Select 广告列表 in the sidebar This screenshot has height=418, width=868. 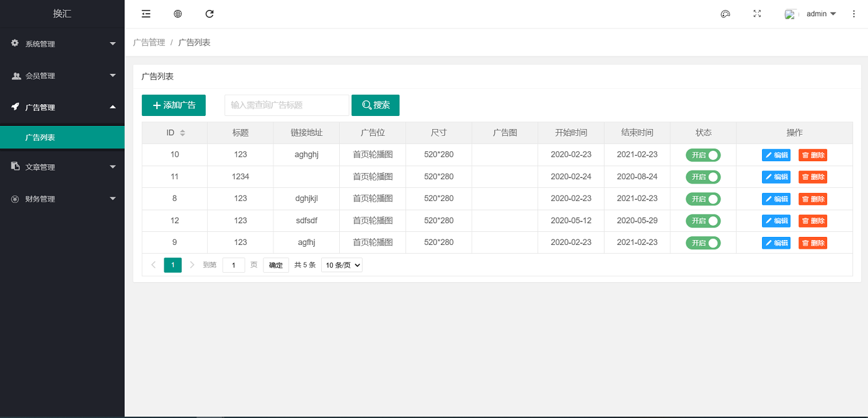(62, 138)
